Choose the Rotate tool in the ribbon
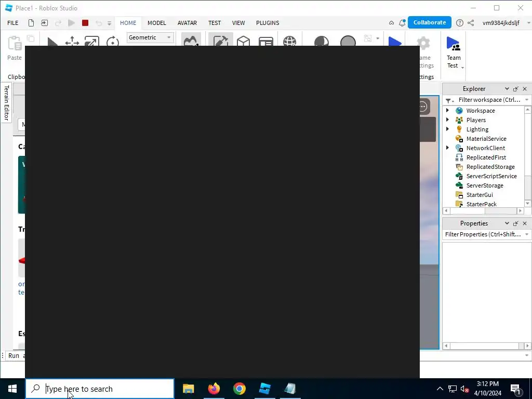Image resolution: width=532 pixels, height=399 pixels. [x=112, y=42]
